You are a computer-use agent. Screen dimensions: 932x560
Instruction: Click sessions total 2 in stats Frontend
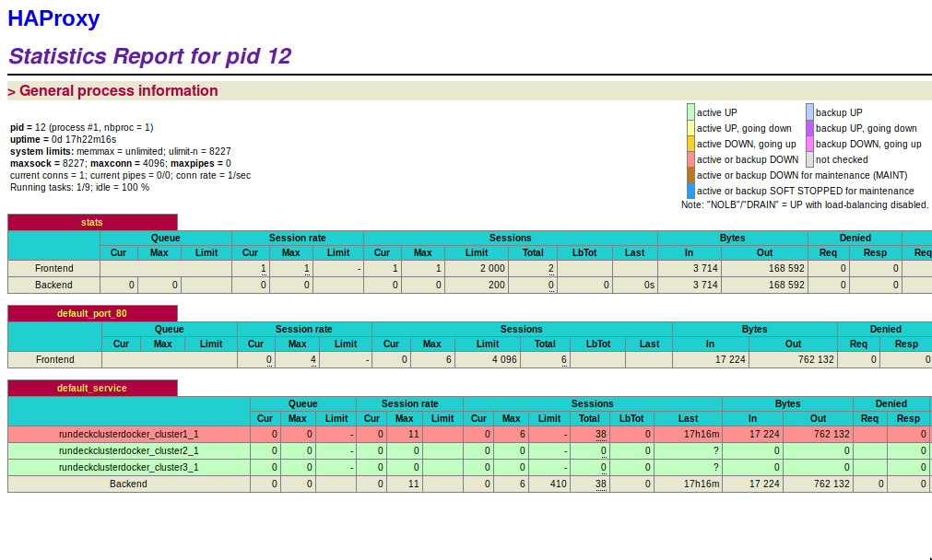coord(551,268)
